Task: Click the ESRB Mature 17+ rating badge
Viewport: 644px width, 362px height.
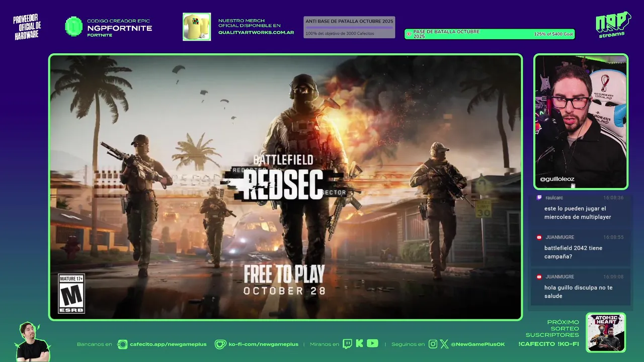Action: point(71,294)
